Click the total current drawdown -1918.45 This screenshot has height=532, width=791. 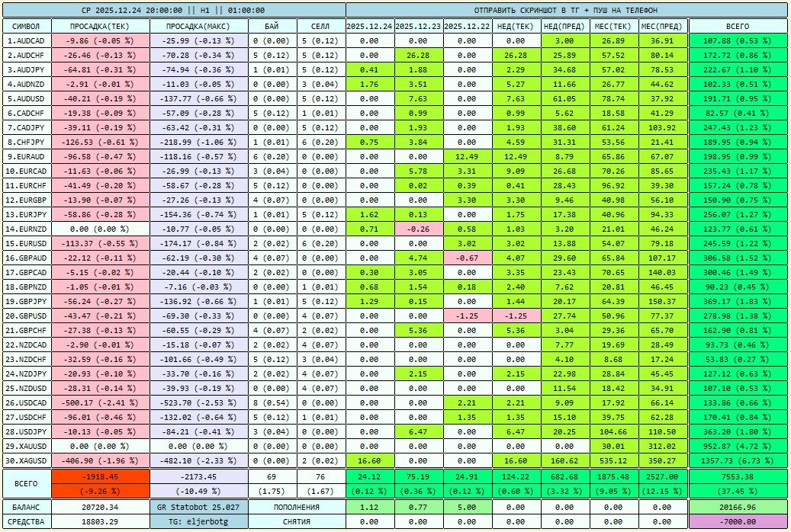pyautogui.click(x=100, y=477)
